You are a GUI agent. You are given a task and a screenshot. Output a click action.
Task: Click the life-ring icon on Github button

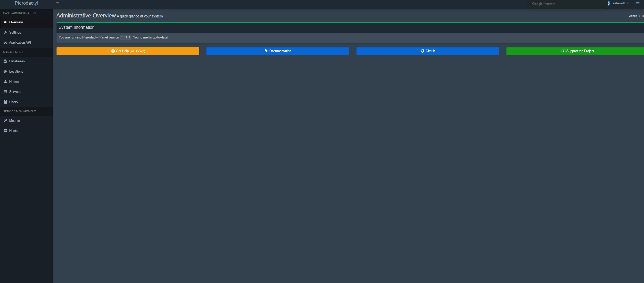423,51
